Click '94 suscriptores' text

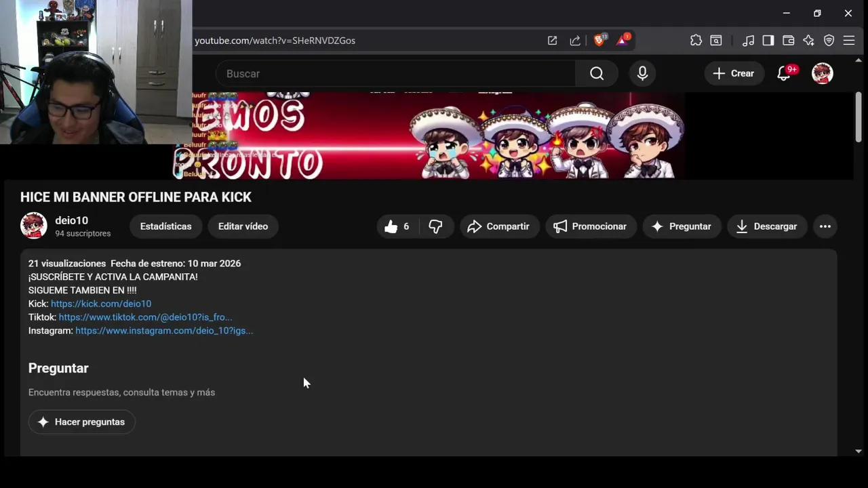83,233
